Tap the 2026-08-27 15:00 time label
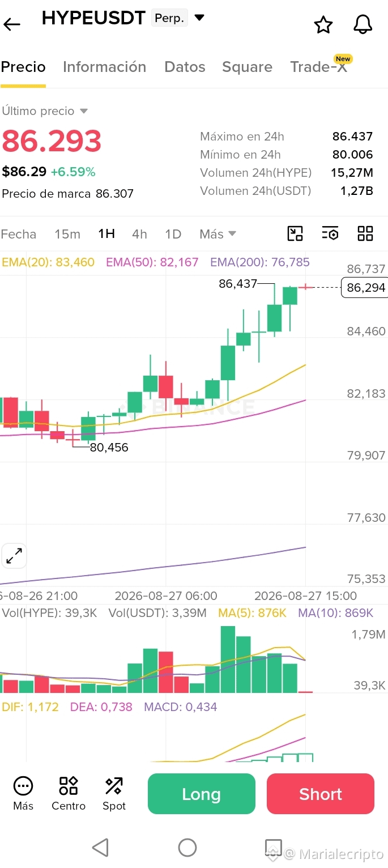The height and width of the screenshot is (868, 388). (306, 596)
